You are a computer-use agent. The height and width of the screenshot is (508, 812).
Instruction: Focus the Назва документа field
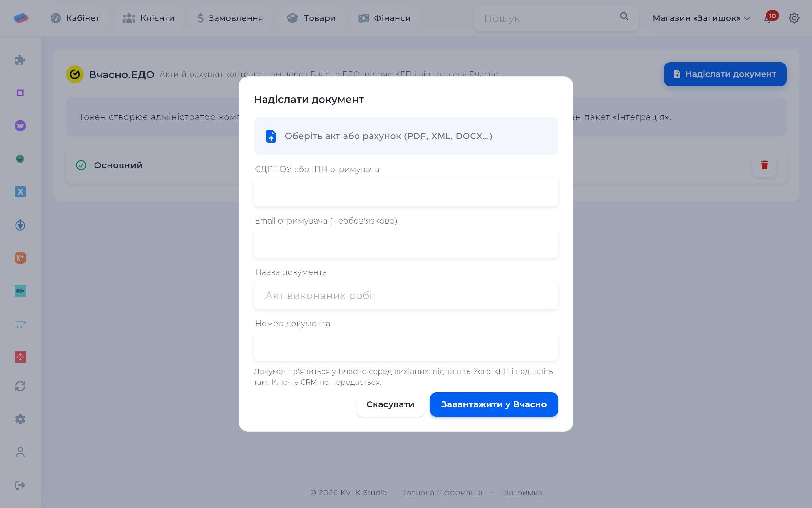[x=406, y=295]
